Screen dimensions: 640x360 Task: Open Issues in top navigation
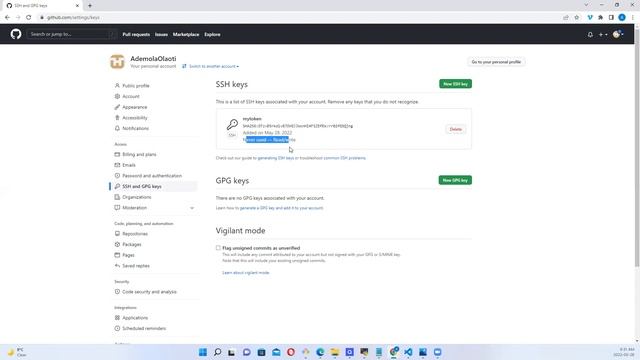pos(161,34)
